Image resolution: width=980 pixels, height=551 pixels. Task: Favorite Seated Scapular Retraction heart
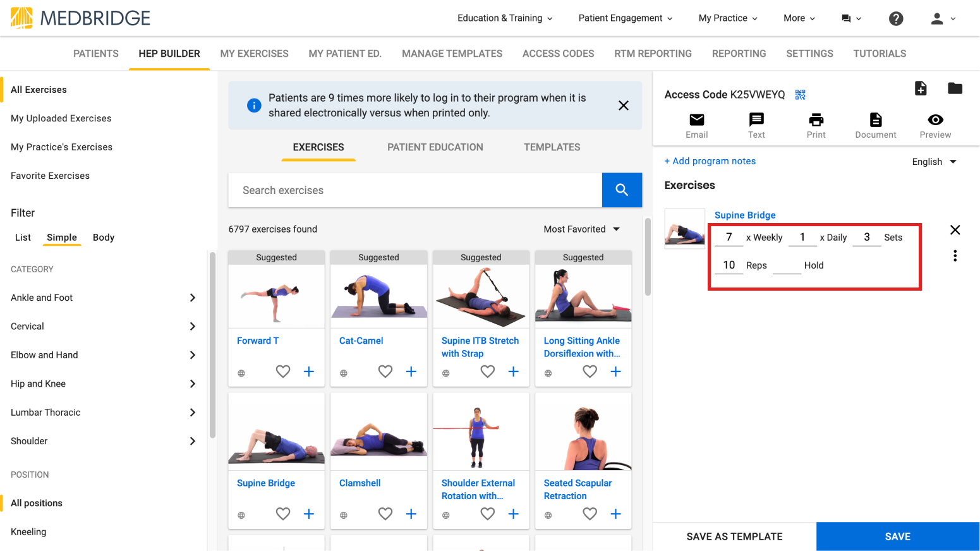(x=590, y=514)
